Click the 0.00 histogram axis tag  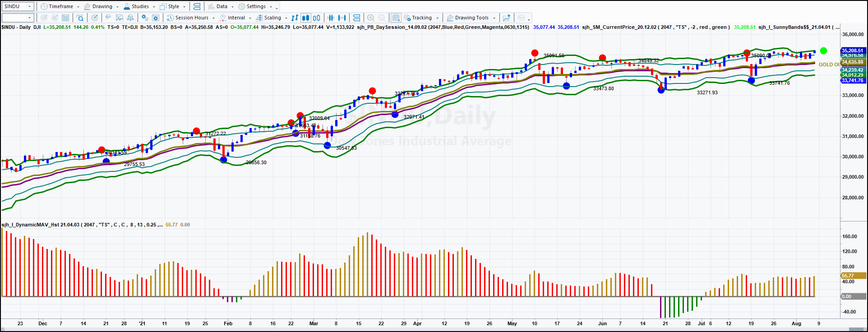853,296
